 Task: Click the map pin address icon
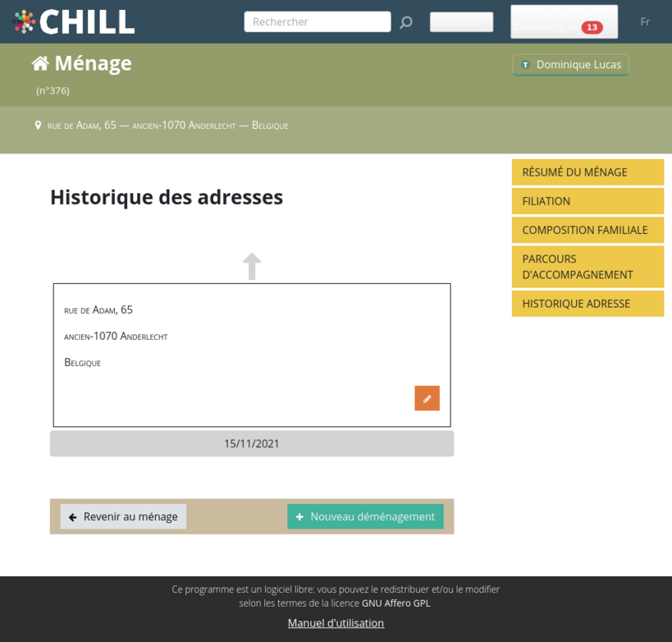38,126
